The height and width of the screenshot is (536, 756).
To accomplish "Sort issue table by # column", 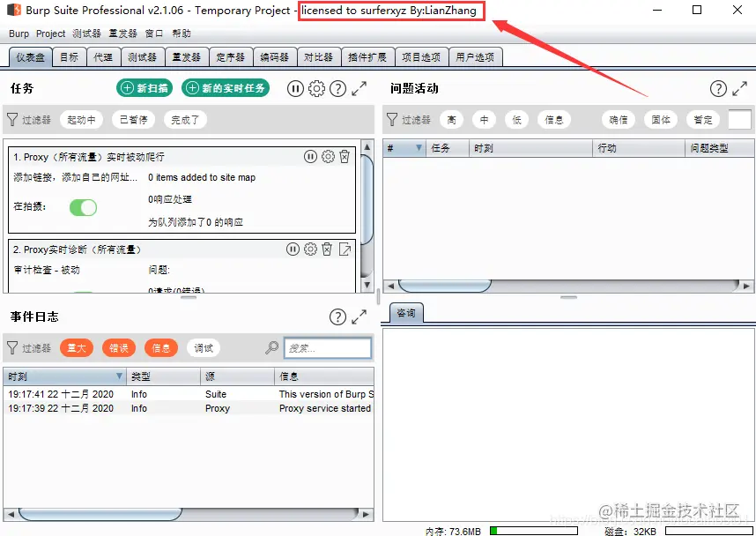I will pyautogui.click(x=404, y=148).
